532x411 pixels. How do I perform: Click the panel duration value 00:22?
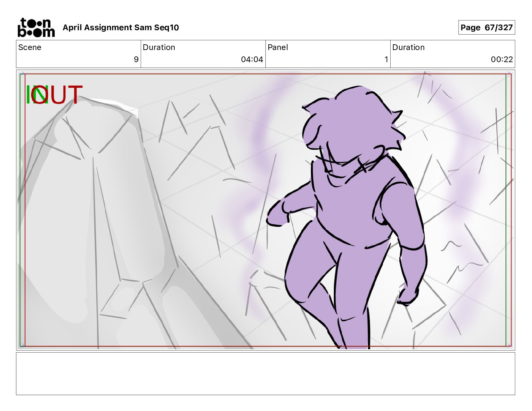502,59
